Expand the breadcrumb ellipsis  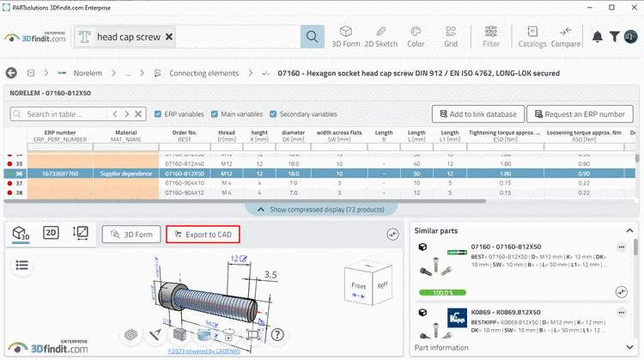(128, 73)
